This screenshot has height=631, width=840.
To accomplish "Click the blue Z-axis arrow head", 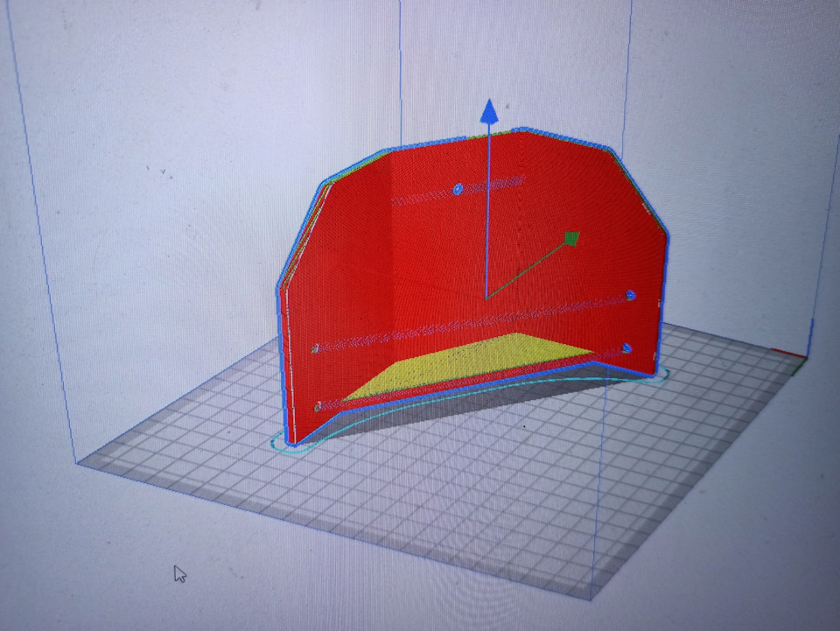I will (488, 111).
